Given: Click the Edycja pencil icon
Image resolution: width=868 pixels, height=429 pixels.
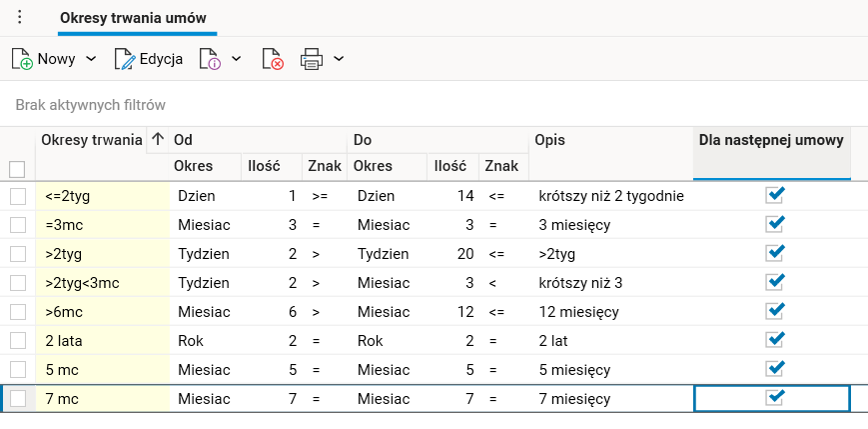Looking at the screenshot, I should click(125, 59).
